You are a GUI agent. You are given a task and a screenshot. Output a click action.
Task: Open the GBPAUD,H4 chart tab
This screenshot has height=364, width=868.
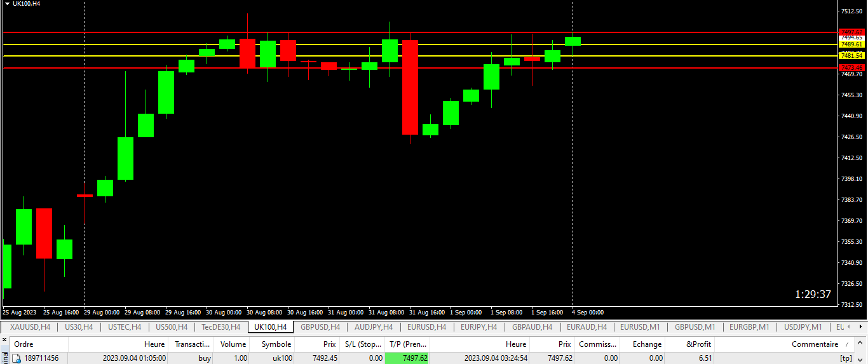pyautogui.click(x=532, y=327)
